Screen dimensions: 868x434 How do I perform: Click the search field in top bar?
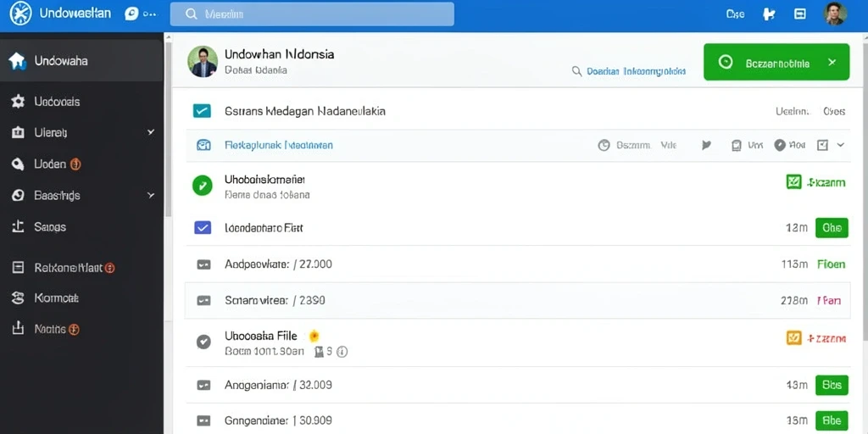(312, 14)
